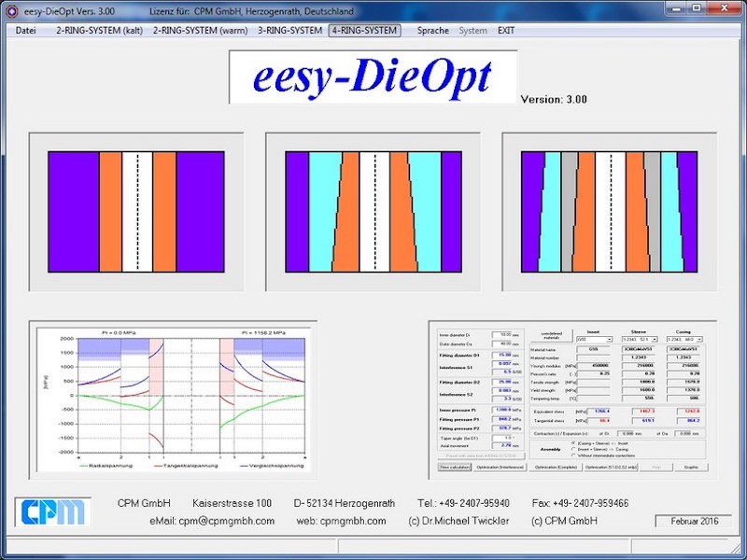Click the eesy-DieOpt logo banner
The height and width of the screenshot is (560, 747).
point(373,77)
